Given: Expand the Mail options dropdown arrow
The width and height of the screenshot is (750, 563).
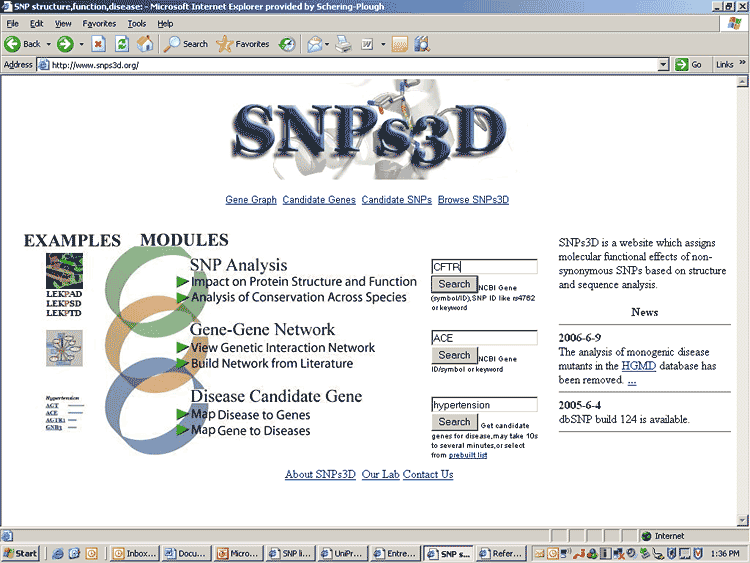Looking at the screenshot, I should pyautogui.click(x=327, y=44).
